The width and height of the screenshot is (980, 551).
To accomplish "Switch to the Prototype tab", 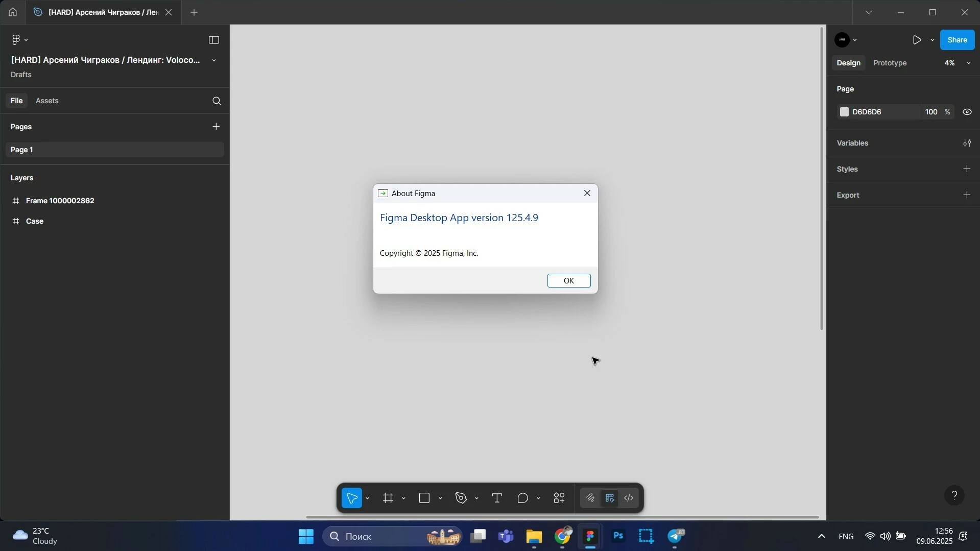I will pyautogui.click(x=890, y=63).
